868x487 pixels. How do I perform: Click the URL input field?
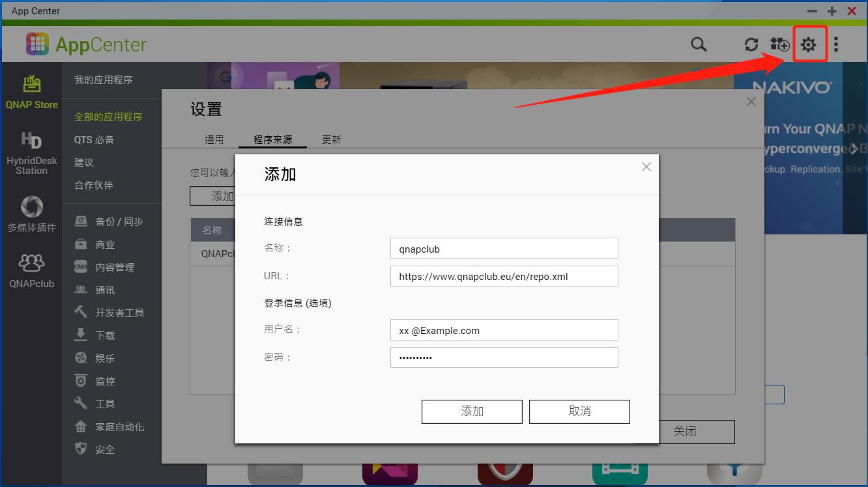click(504, 275)
